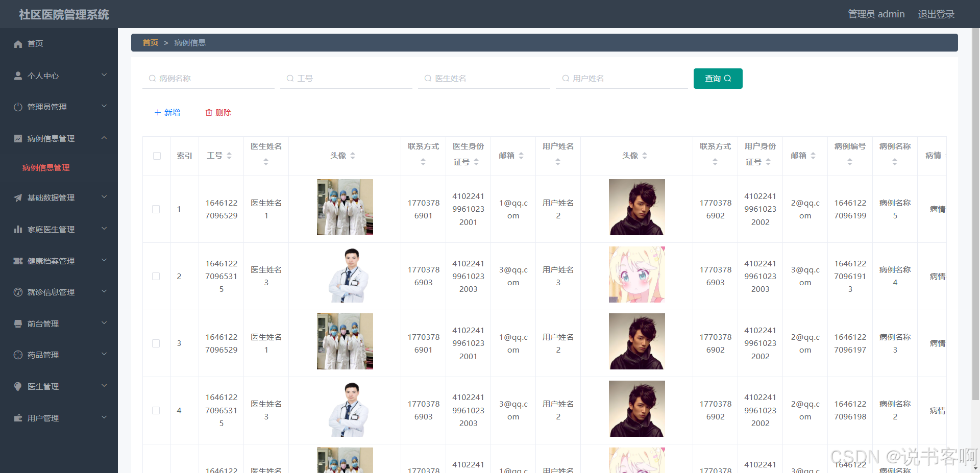Click 退出登录 to log out

936,14
